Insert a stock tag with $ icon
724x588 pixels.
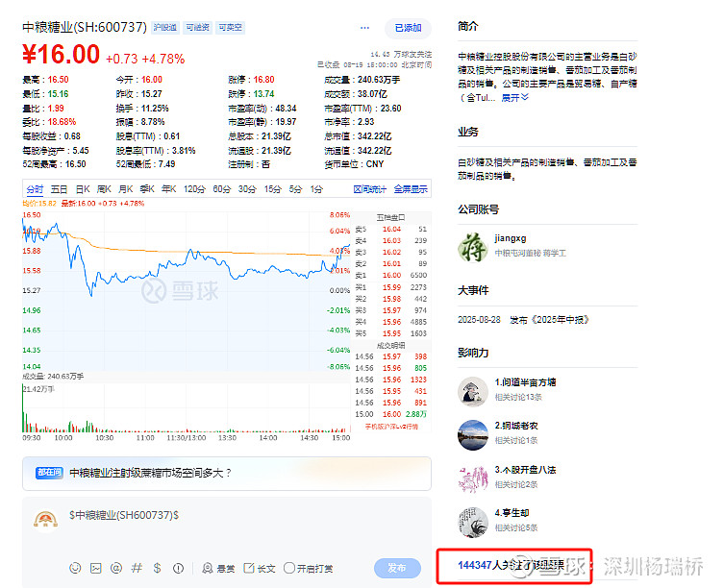point(157,568)
